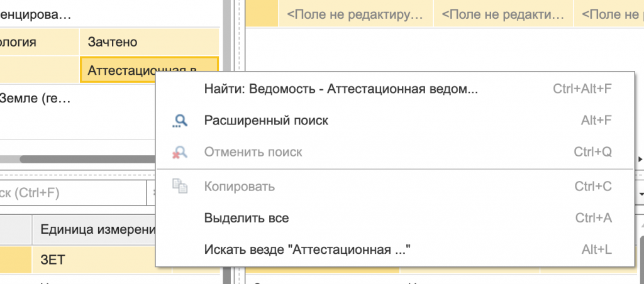The height and width of the screenshot is (284, 644).
Task: Click the second '<Поле не редакти…' column header
Action: (x=503, y=13)
